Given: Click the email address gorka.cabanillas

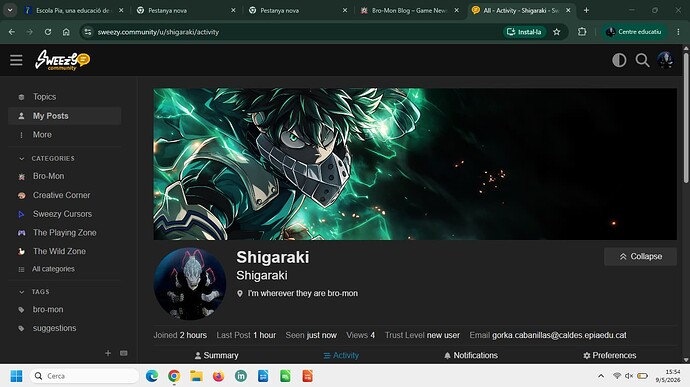Looking at the screenshot, I should point(559,335).
